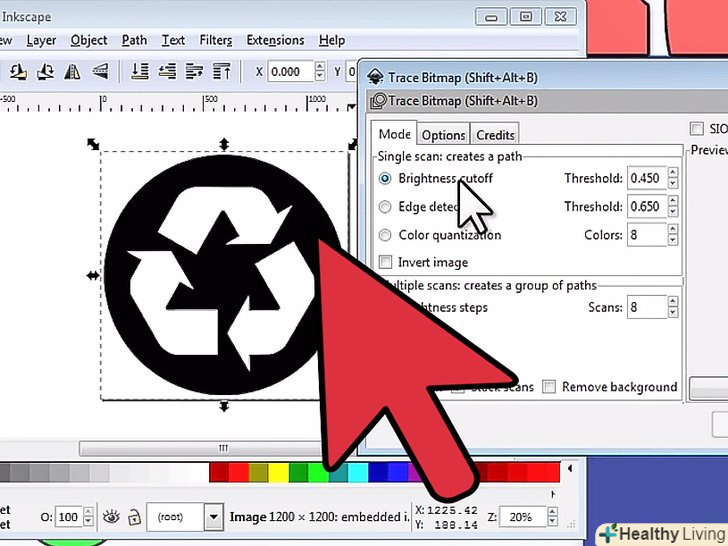Increase Scans value with up arrow
Image resolution: width=728 pixels, height=546 pixels.
pos(672,301)
